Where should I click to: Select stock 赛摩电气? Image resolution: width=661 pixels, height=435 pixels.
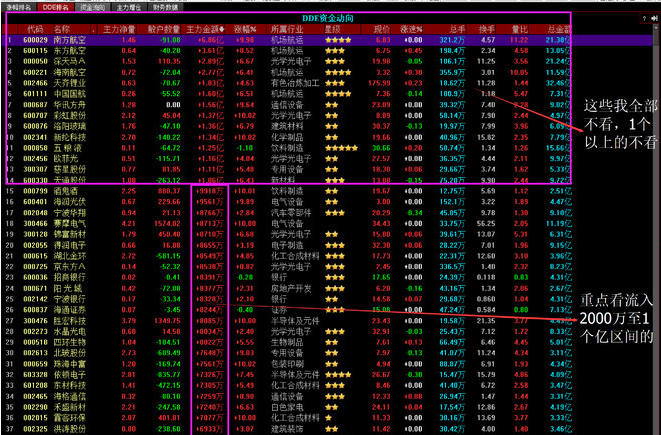(70, 223)
